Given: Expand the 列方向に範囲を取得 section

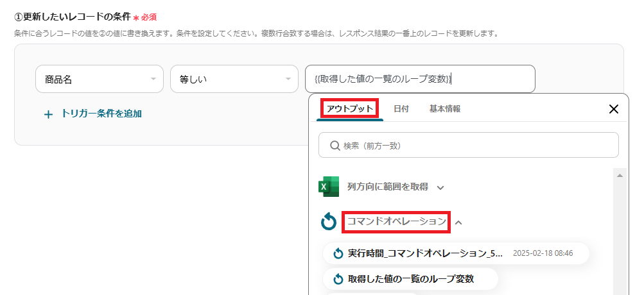Looking at the screenshot, I should point(388,187).
